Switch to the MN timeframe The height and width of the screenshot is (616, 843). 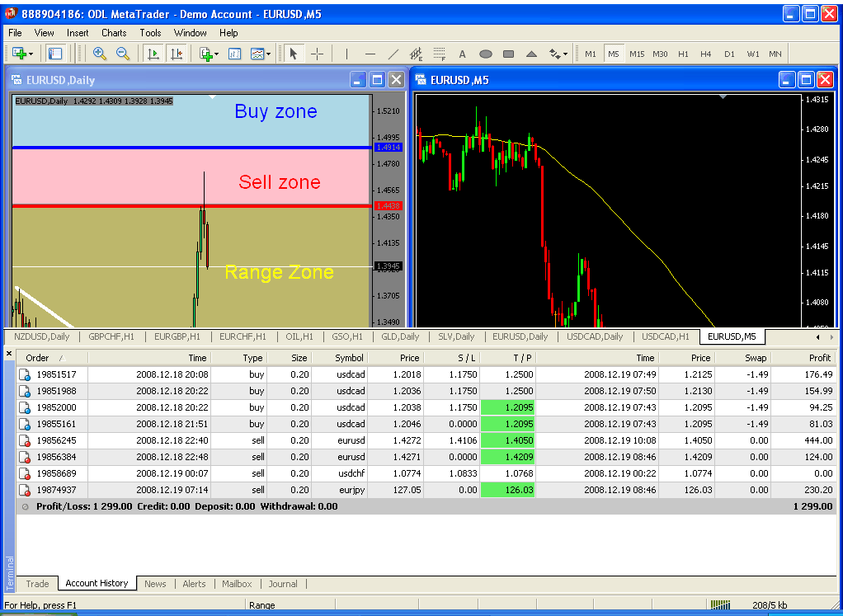click(775, 54)
